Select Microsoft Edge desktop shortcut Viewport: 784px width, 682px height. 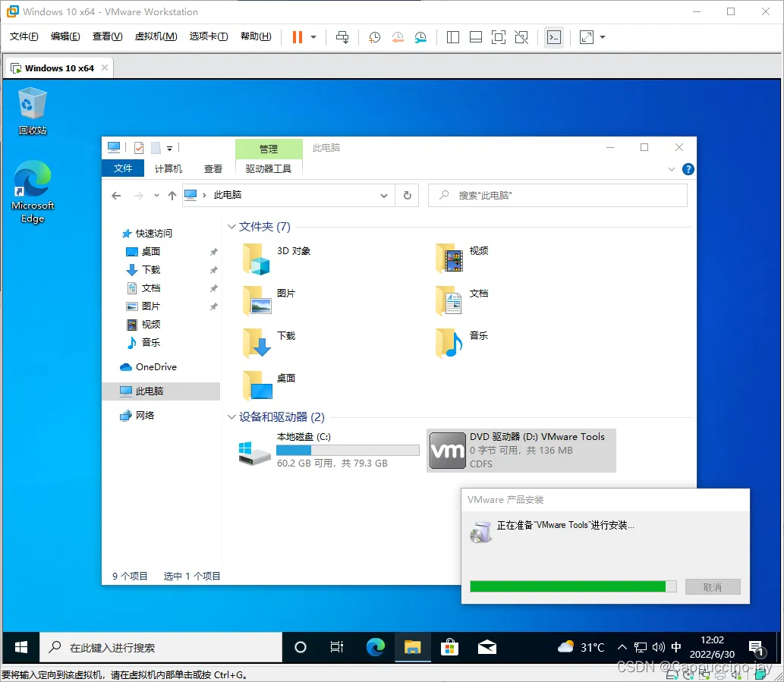coord(33,192)
